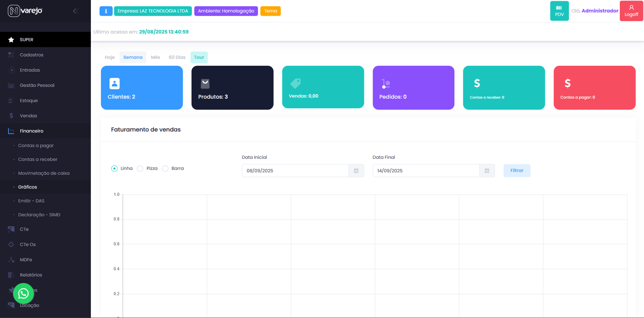Expand the Entradas menu

point(45,70)
